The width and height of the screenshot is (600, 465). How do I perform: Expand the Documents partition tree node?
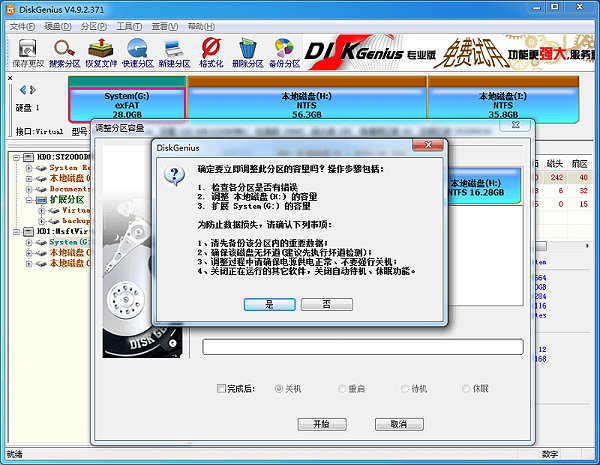point(29,189)
